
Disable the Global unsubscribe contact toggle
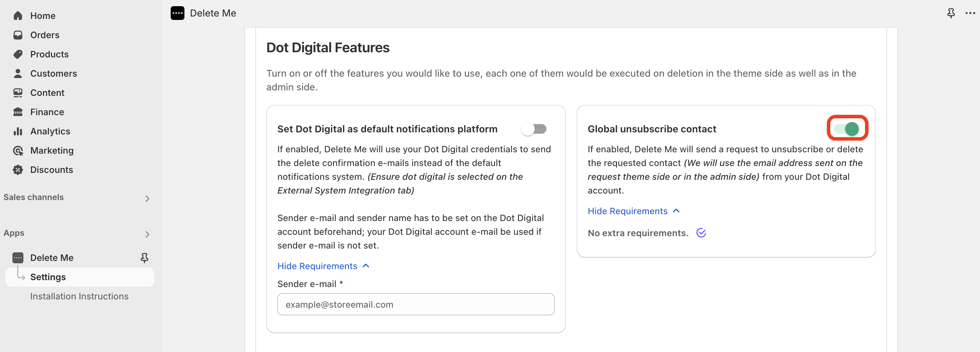point(846,129)
